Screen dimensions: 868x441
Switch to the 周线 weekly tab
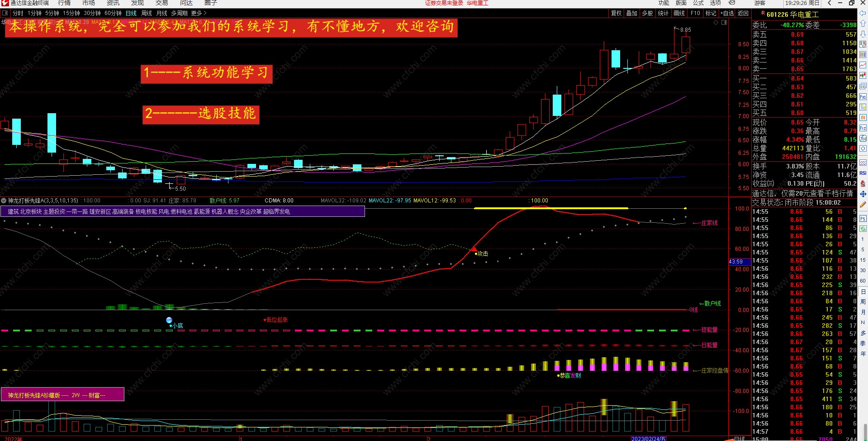(x=147, y=13)
